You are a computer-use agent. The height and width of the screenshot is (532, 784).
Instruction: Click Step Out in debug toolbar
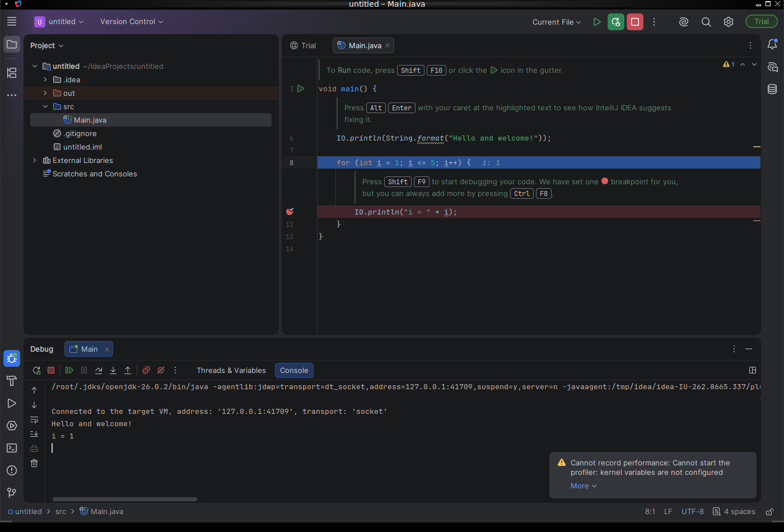pos(128,370)
